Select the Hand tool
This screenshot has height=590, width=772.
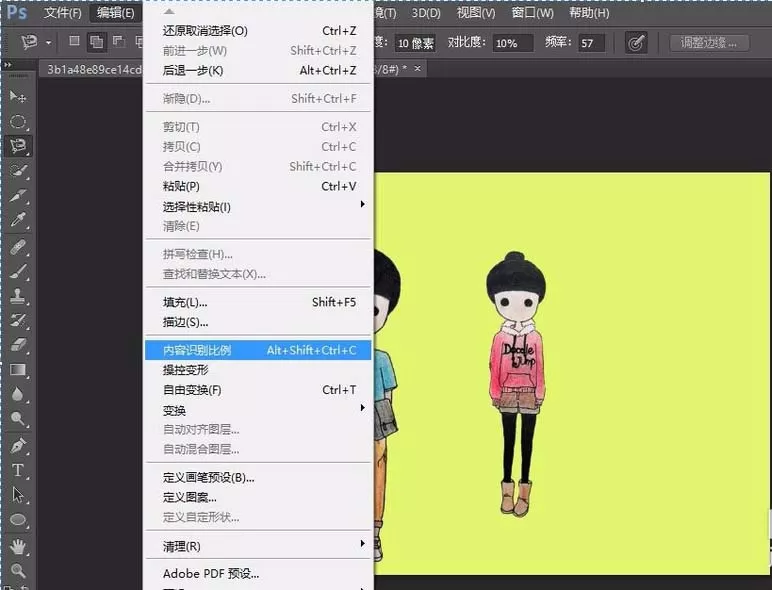pyautogui.click(x=18, y=546)
